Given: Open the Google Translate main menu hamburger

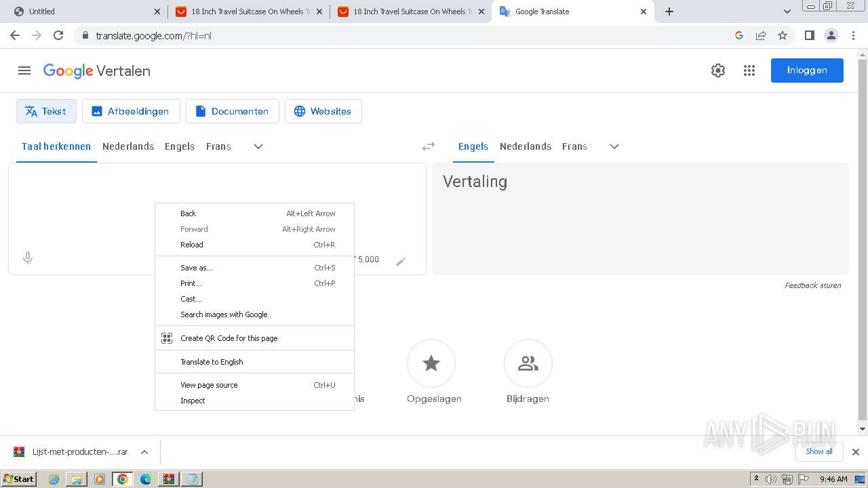Looking at the screenshot, I should click(x=24, y=70).
